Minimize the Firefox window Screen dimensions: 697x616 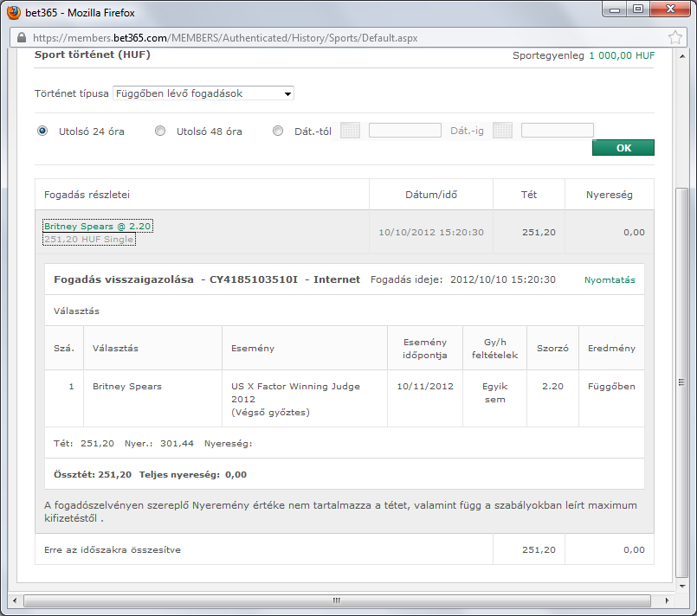coord(615,9)
